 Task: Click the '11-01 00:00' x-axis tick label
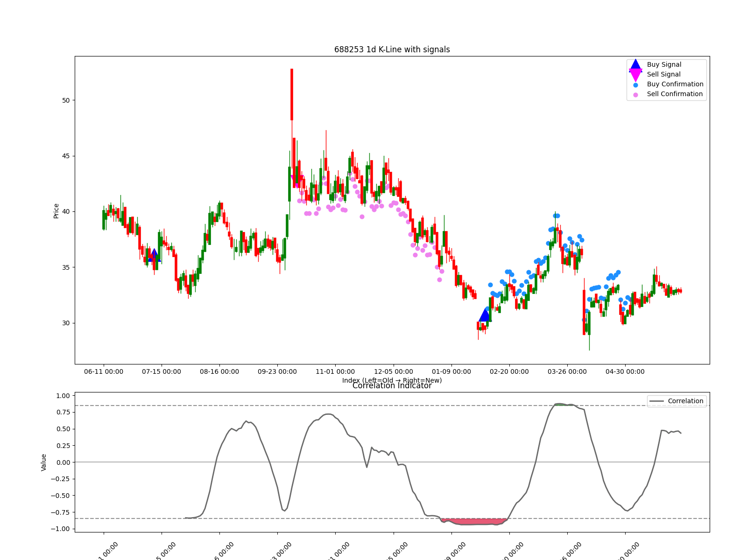(x=335, y=372)
